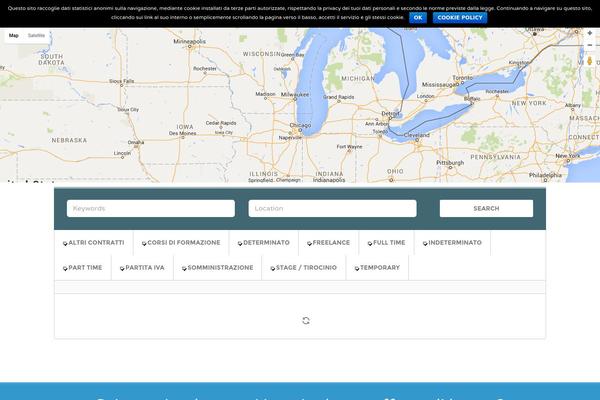Toggle the Full Time filter

(x=386, y=243)
